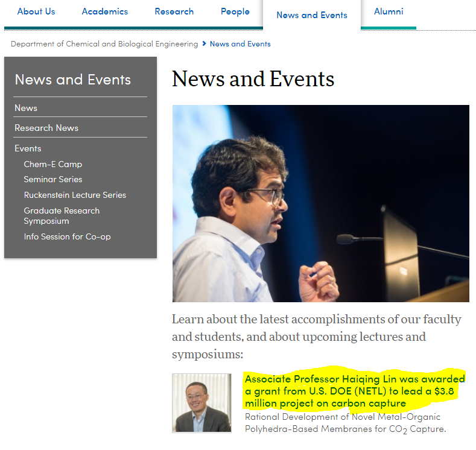Open Research News in sidebar

coord(46,128)
